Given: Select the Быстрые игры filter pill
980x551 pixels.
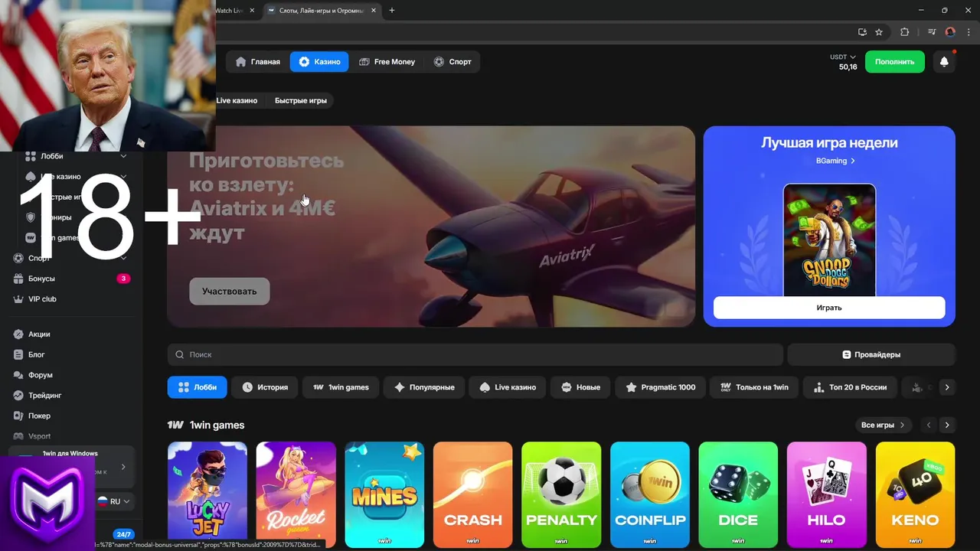Looking at the screenshot, I should point(301,100).
